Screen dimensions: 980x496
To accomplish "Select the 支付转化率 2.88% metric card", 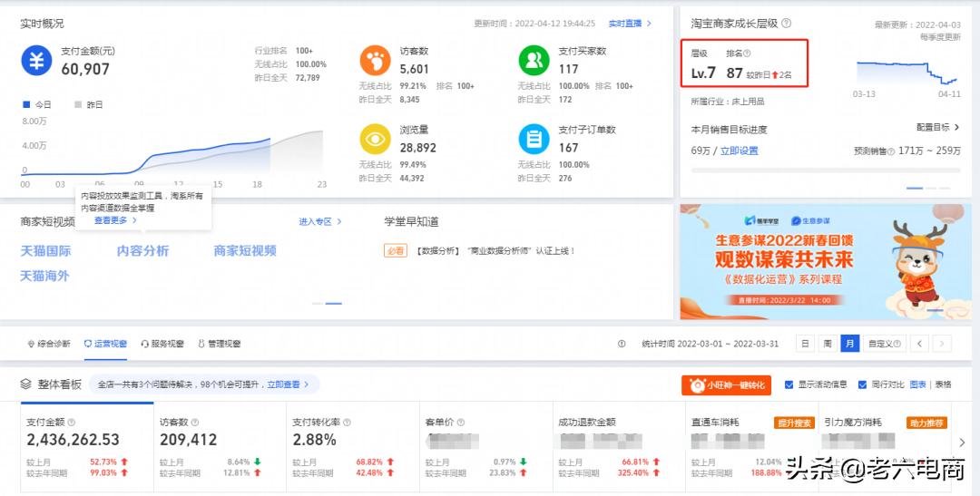I will [x=353, y=447].
